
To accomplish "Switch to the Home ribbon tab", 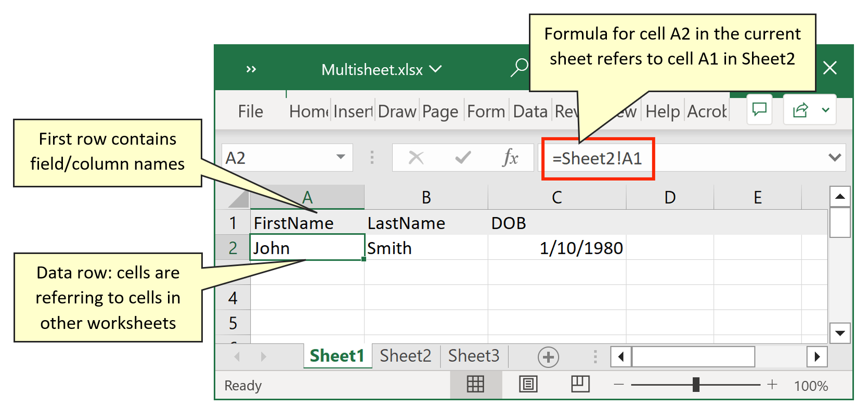I will (x=309, y=111).
